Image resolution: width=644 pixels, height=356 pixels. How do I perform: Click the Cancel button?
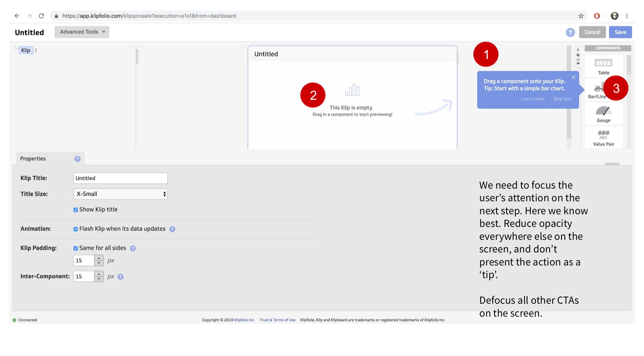[592, 32]
